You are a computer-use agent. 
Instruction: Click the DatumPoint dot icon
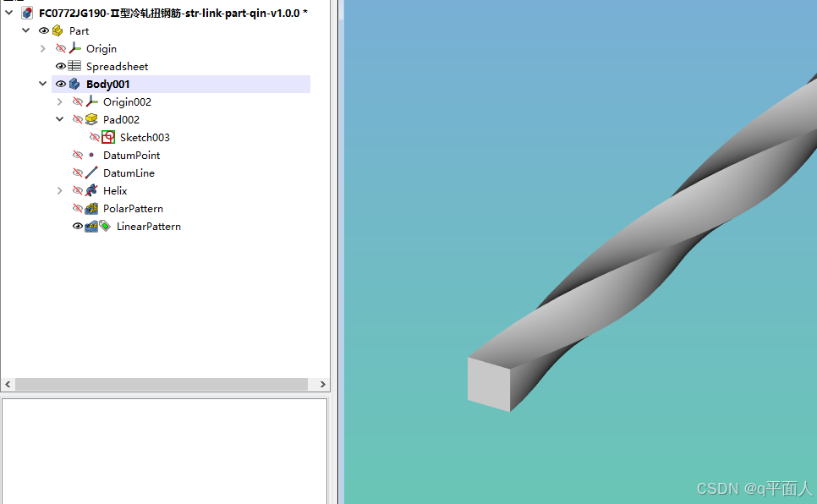point(91,155)
